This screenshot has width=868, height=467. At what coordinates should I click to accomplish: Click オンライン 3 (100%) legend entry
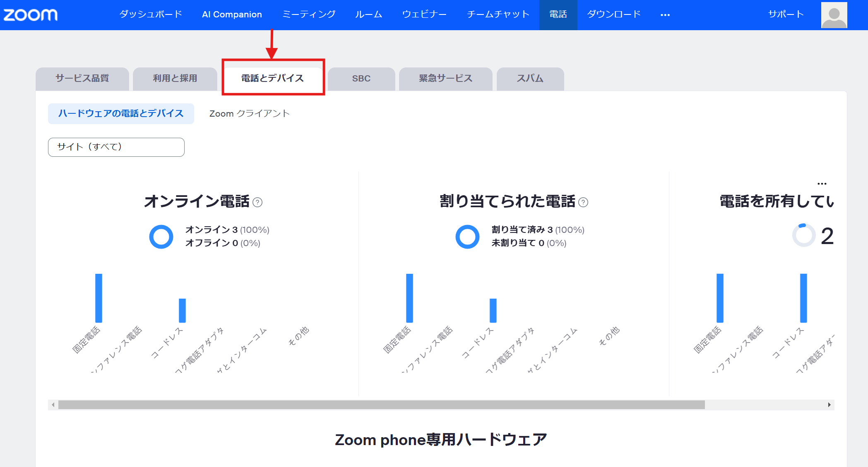tap(227, 230)
